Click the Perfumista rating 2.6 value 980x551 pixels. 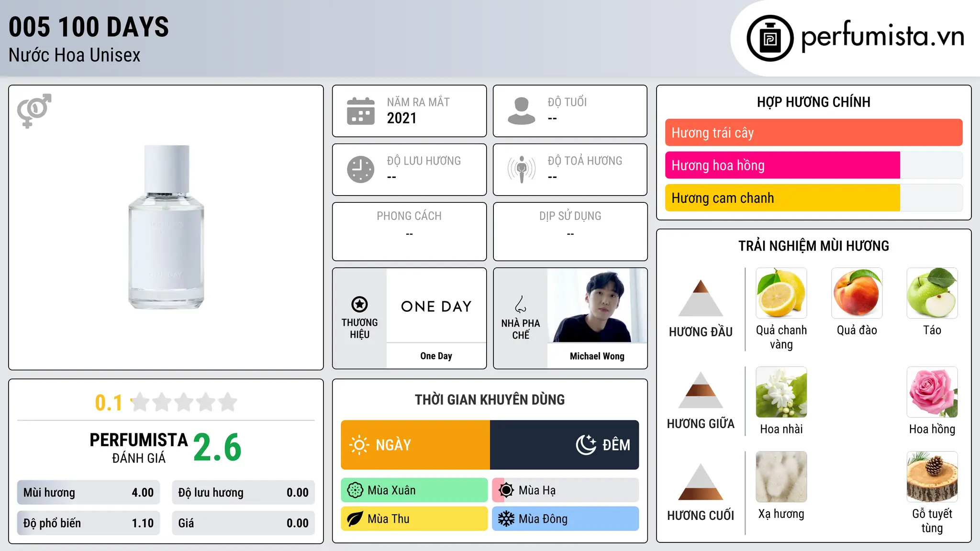coord(218,447)
